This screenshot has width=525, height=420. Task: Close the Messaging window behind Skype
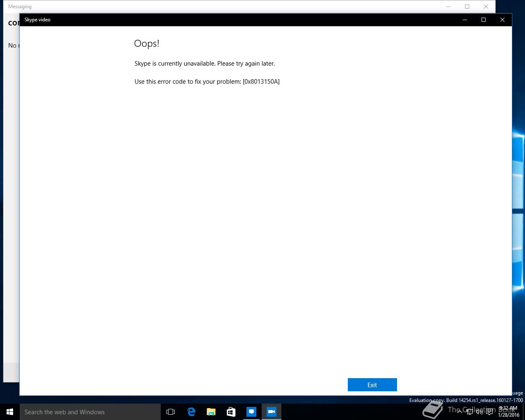pyautogui.click(x=486, y=7)
